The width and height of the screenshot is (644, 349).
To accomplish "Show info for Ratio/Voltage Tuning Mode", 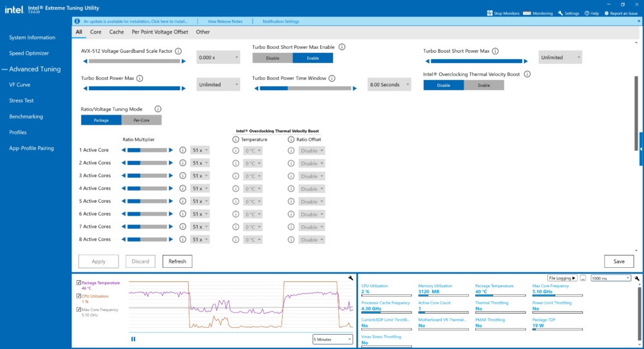I will pyautogui.click(x=158, y=109).
